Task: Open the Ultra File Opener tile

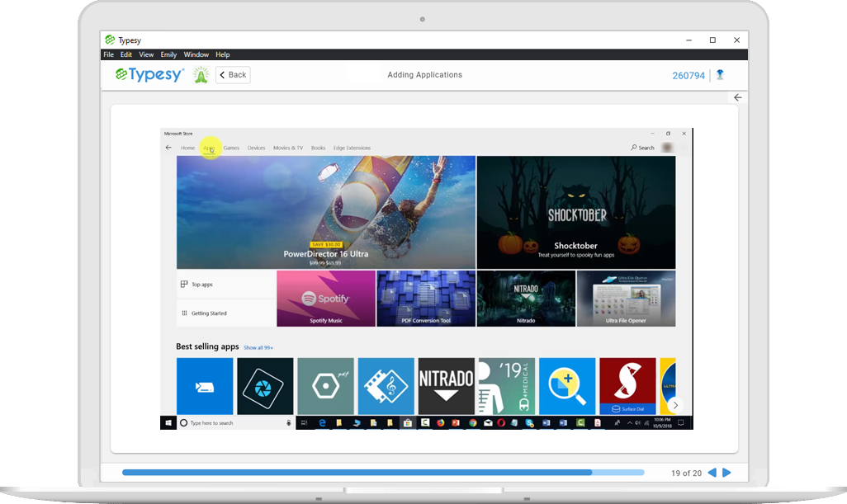Action: pyautogui.click(x=626, y=299)
